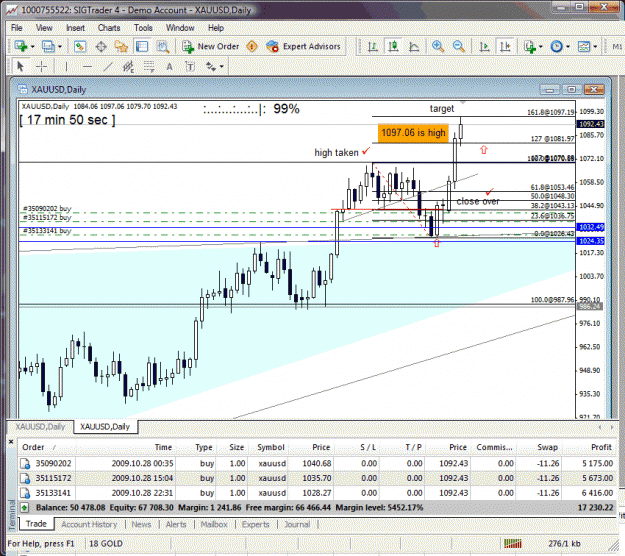Screen dimensions: 625x556
Task: Select the Crosshair tool
Action: [x=41, y=66]
